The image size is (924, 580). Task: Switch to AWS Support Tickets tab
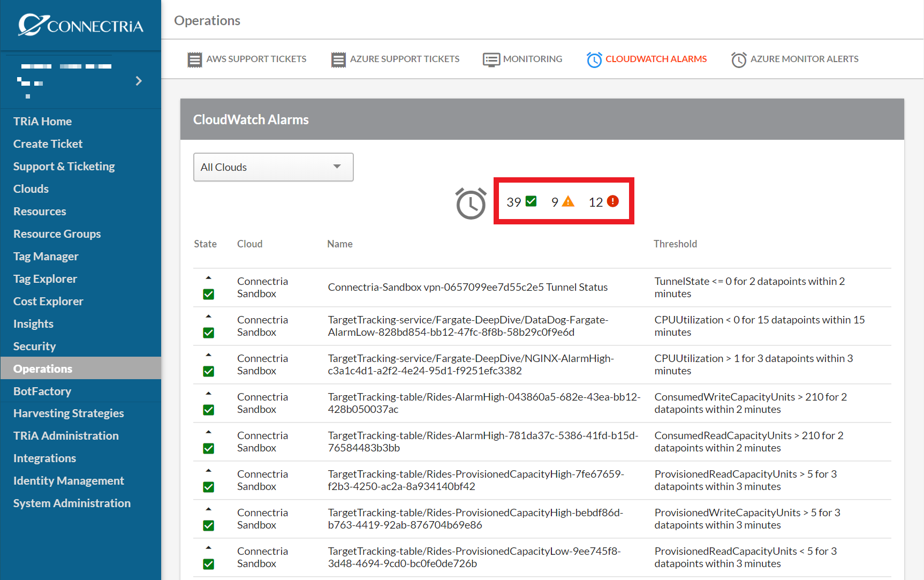pyautogui.click(x=247, y=59)
